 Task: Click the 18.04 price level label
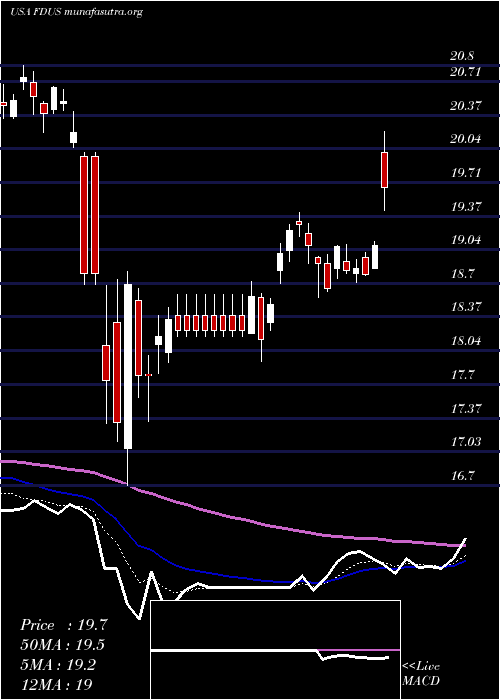click(x=465, y=342)
